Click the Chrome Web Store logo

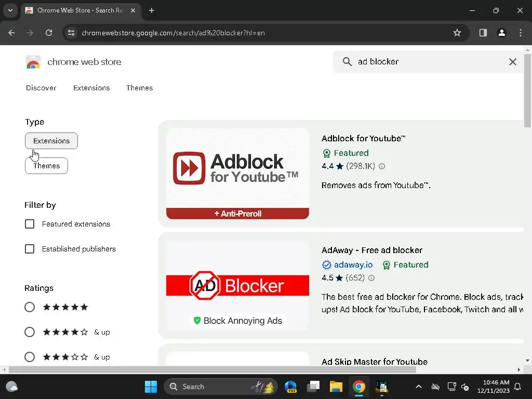pyautogui.click(x=33, y=62)
